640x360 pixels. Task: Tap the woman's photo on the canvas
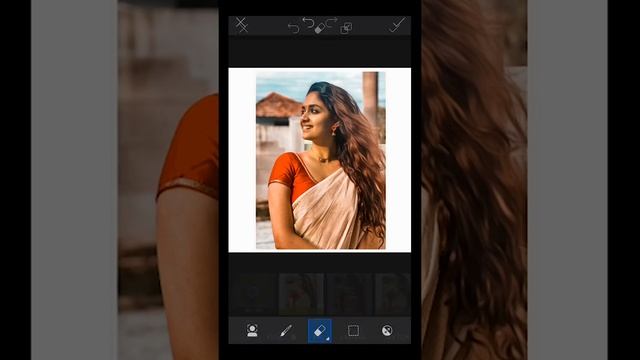point(320,160)
